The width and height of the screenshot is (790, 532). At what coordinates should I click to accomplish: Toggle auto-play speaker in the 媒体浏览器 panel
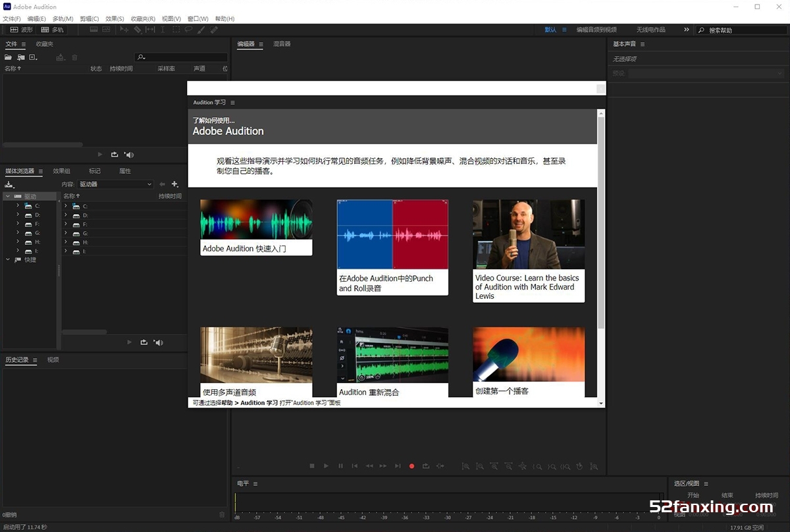pyautogui.click(x=158, y=342)
